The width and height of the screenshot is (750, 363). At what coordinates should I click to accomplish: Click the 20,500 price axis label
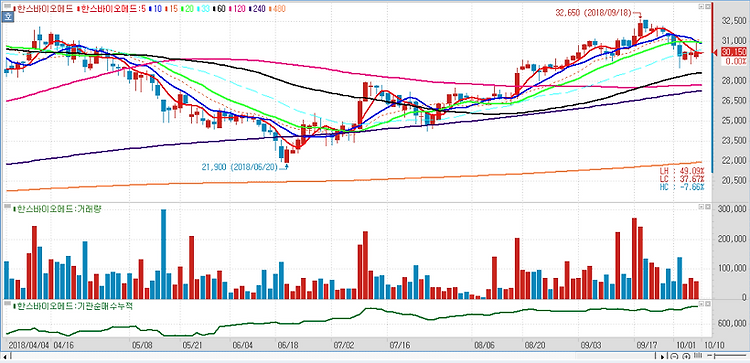(734, 180)
